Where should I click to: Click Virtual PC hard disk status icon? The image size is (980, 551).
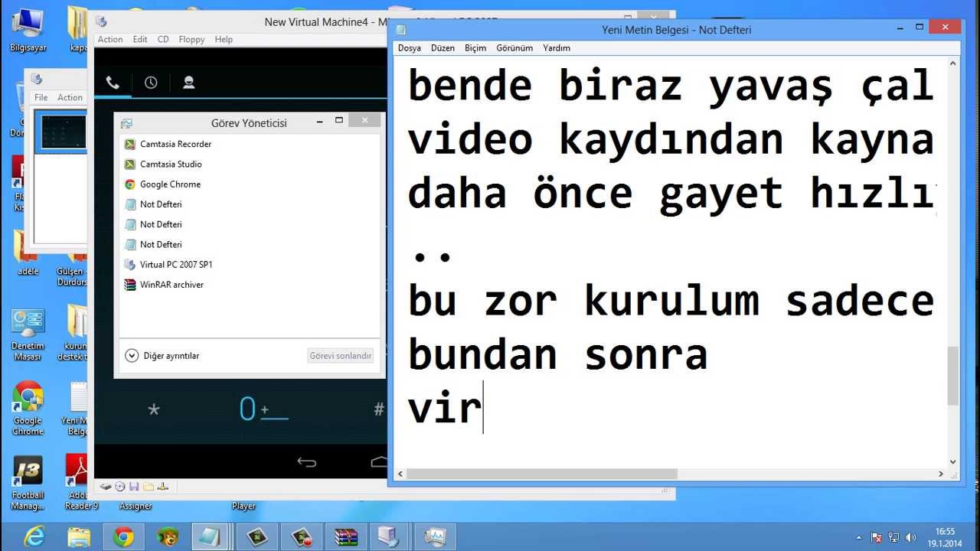pos(106,486)
